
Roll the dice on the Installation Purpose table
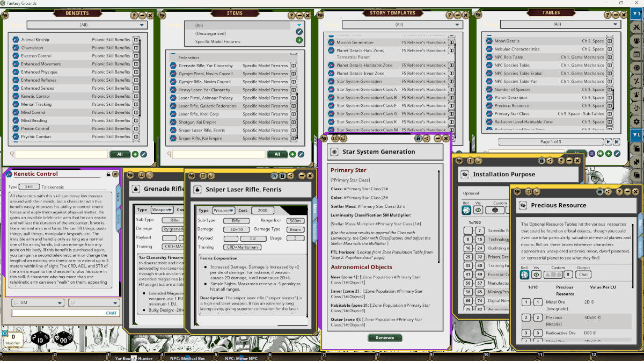(466, 210)
